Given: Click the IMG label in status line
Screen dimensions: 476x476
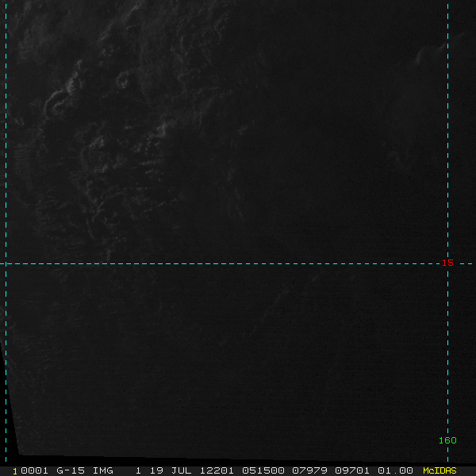Looking at the screenshot, I should click(x=103, y=470).
